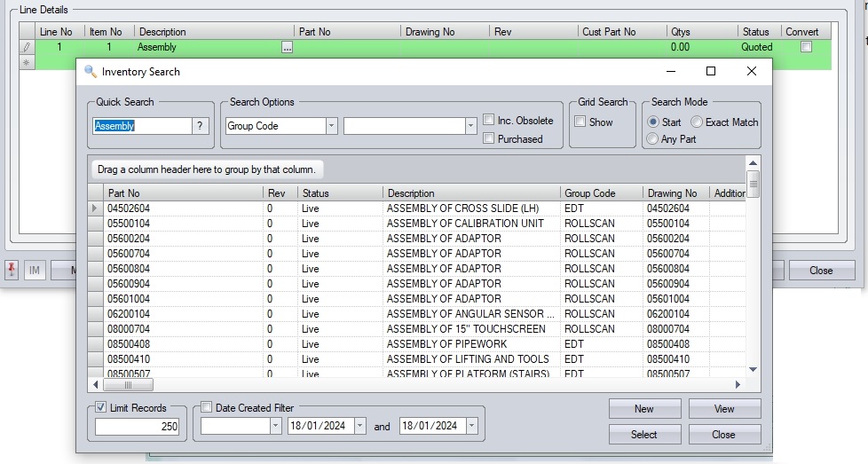Screen dimensions: 868x464
Task: Click the pencil edit icon on line 1
Action: tap(26, 47)
